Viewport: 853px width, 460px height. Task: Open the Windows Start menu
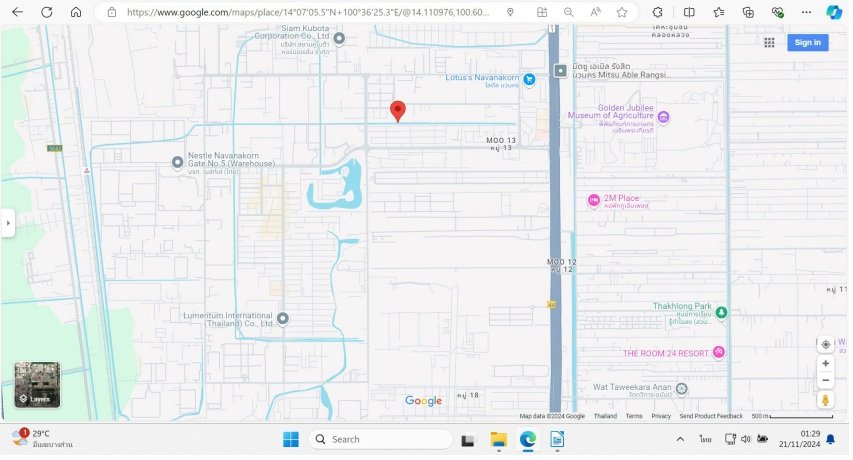[x=290, y=439]
